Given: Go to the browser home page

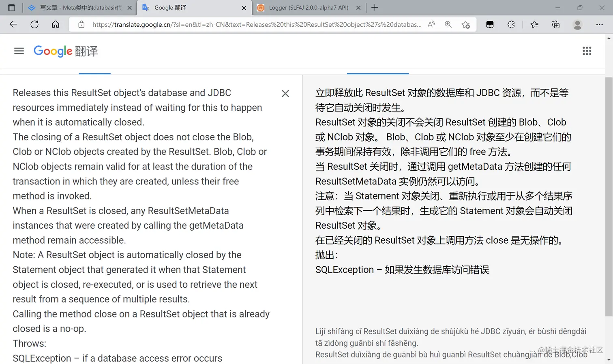Looking at the screenshot, I should 56,24.
